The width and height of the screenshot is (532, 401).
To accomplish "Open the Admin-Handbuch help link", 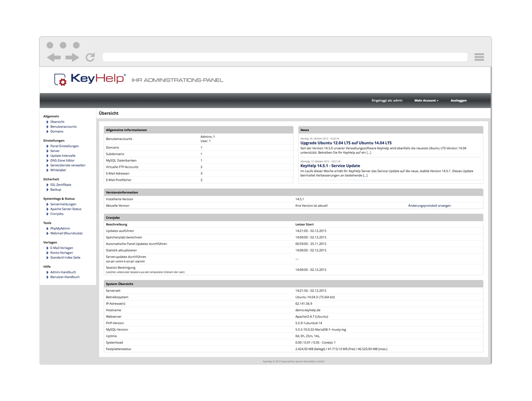I will [x=63, y=272].
